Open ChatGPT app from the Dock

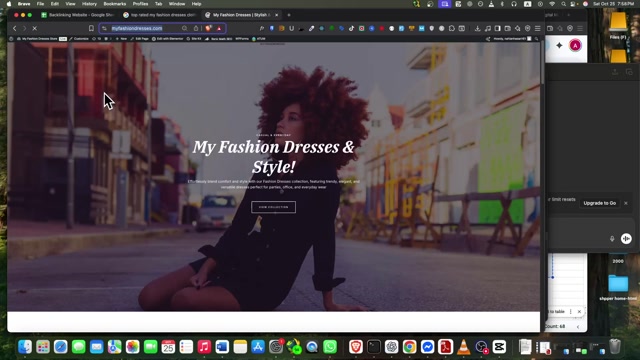tap(392, 347)
